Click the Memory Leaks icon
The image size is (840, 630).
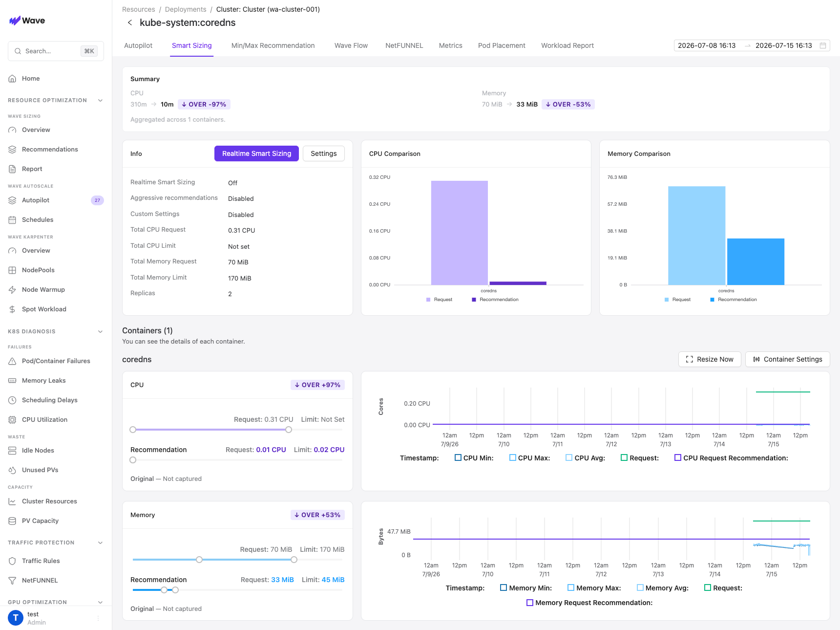click(12, 381)
